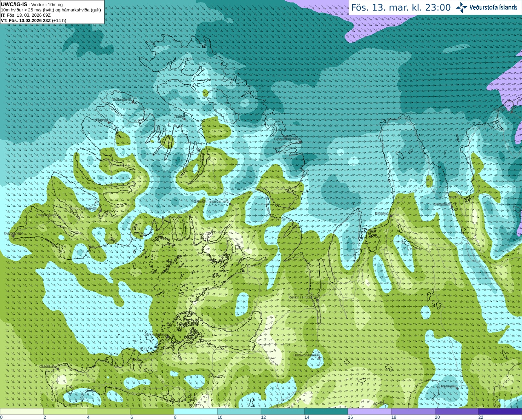Click the near-white 0–2 legend swatch
This screenshot has height=420, width=522.
tap(22, 411)
